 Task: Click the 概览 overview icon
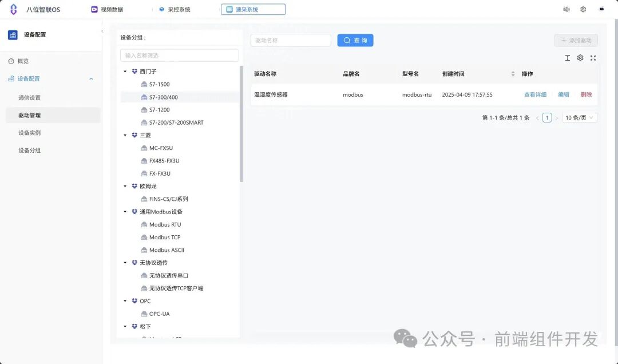(x=11, y=61)
